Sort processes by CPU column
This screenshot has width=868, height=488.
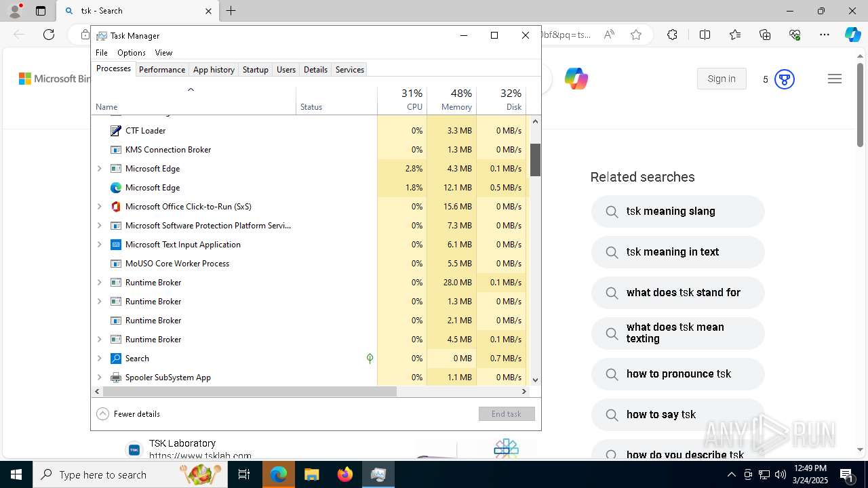[402, 100]
